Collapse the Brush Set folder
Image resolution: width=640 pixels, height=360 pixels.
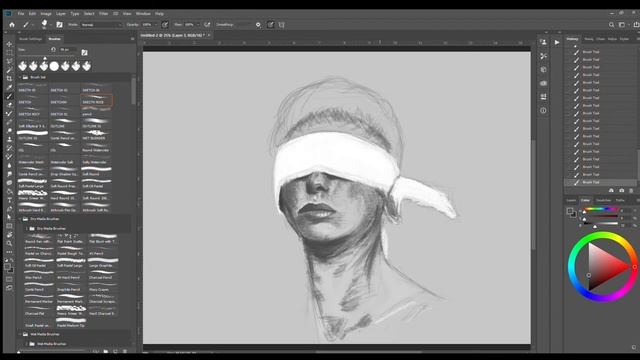[20, 77]
